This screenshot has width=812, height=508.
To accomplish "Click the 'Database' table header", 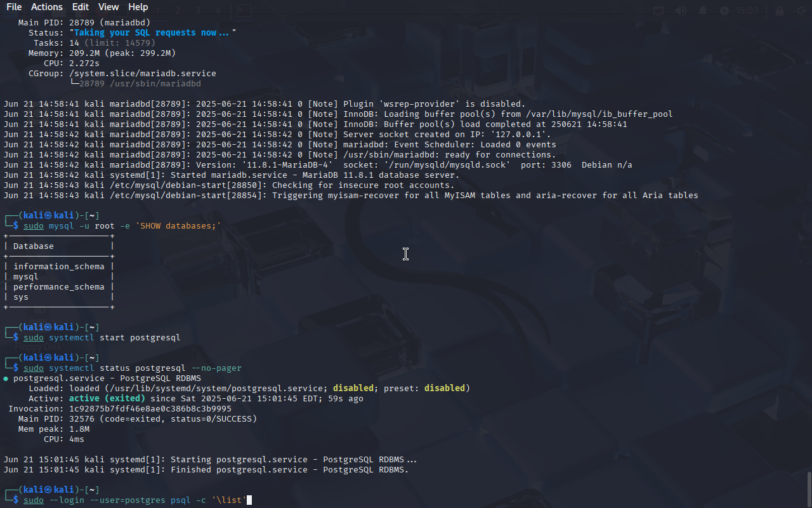I will pos(34,246).
